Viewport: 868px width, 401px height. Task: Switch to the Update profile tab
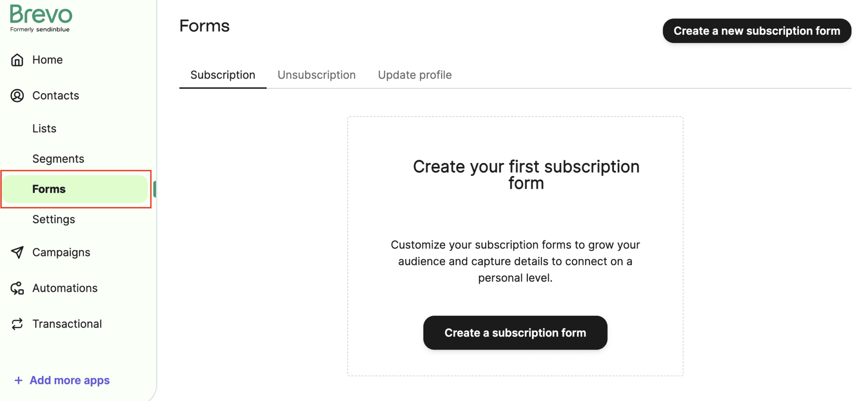[x=415, y=75]
